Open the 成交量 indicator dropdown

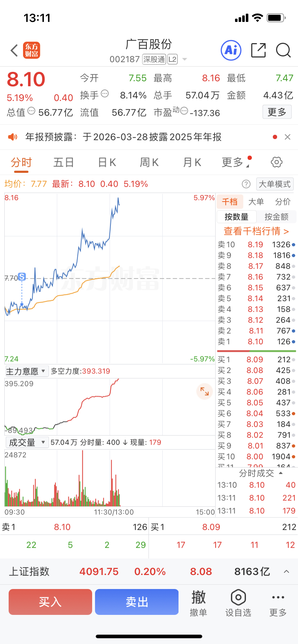[27, 442]
